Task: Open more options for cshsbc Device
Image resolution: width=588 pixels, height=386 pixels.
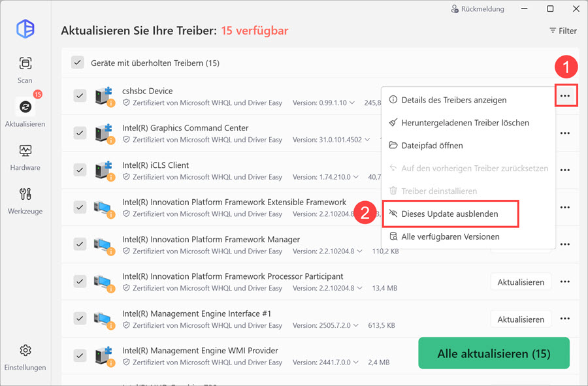Action: (x=565, y=96)
